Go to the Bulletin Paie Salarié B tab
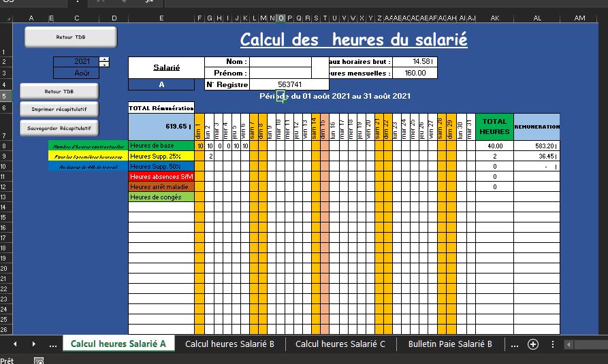This screenshot has height=364, width=608. click(450, 344)
